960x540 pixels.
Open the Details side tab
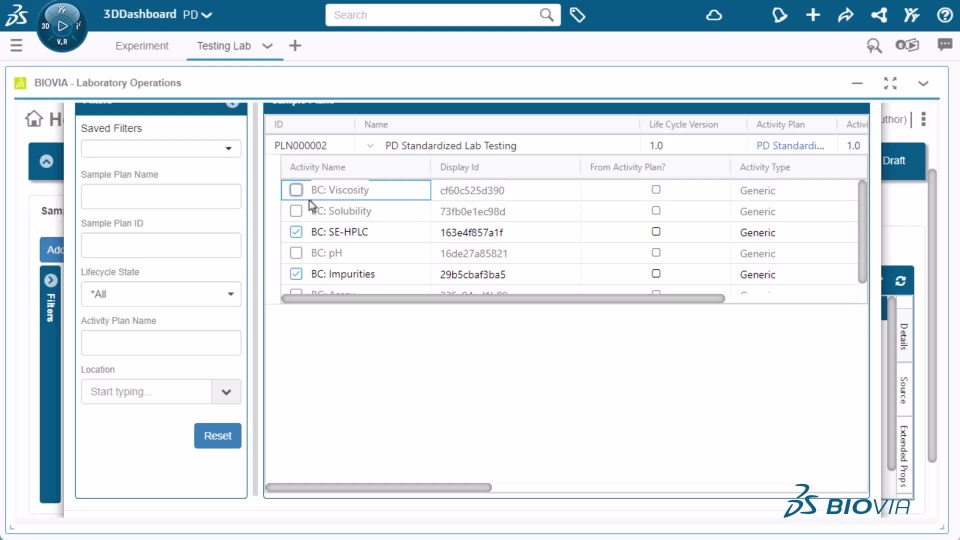click(x=904, y=336)
